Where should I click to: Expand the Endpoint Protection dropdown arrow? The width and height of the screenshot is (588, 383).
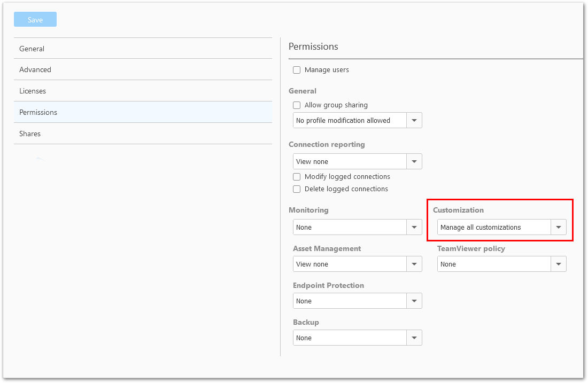[414, 301]
